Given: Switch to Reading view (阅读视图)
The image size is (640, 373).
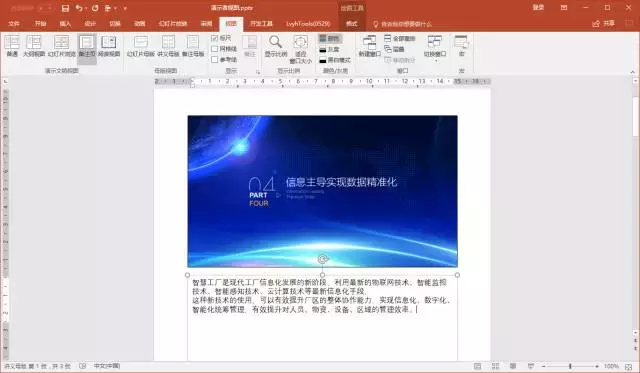Looking at the screenshot, I should tap(109, 45).
